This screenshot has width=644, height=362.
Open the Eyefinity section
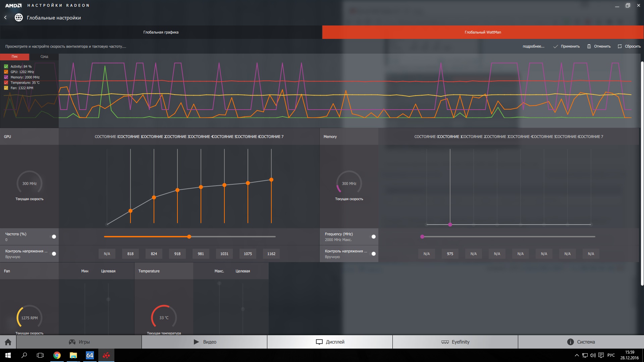point(455,342)
